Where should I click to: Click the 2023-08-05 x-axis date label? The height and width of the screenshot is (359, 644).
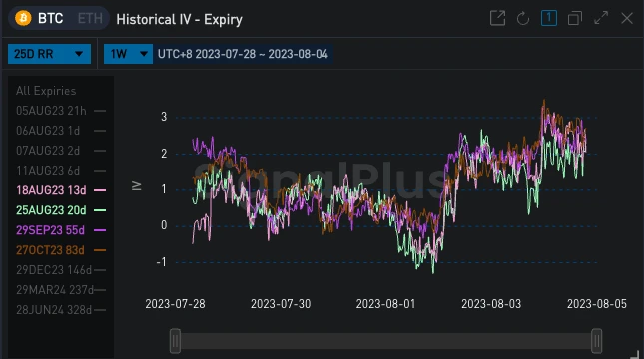[597, 304]
